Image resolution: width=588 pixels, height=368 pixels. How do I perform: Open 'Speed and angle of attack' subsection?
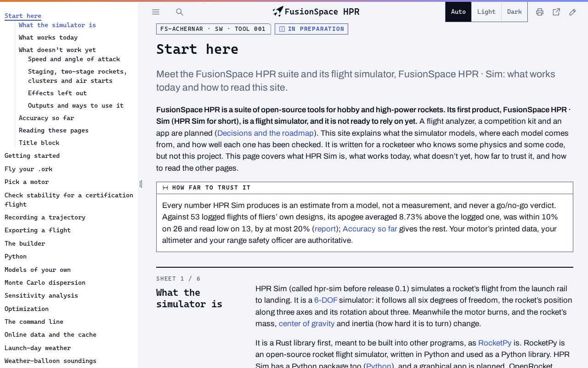tap(74, 59)
